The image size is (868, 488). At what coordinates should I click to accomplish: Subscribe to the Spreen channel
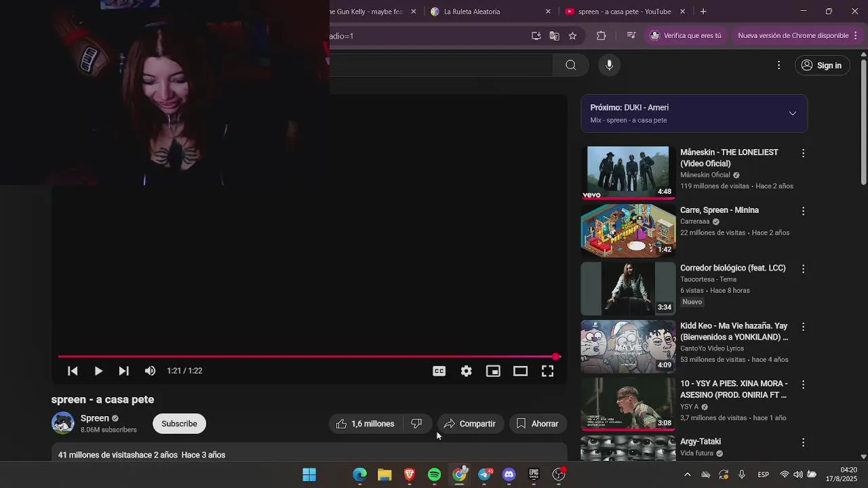tap(179, 424)
